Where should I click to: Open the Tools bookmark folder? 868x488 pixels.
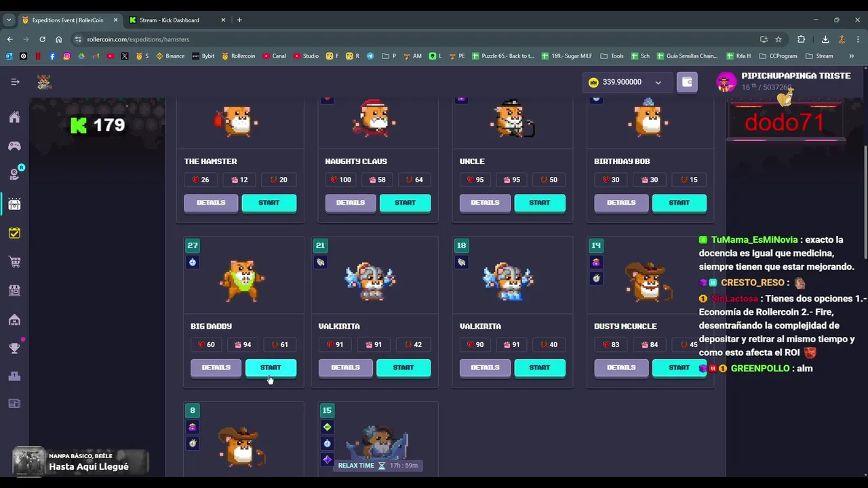click(x=612, y=56)
